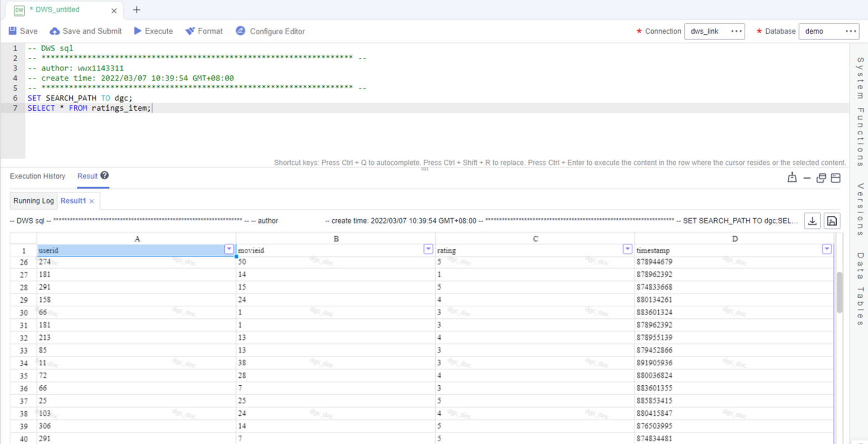Click the Result help question mark icon
Screen dimensions: 868x444
click(105, 175)
